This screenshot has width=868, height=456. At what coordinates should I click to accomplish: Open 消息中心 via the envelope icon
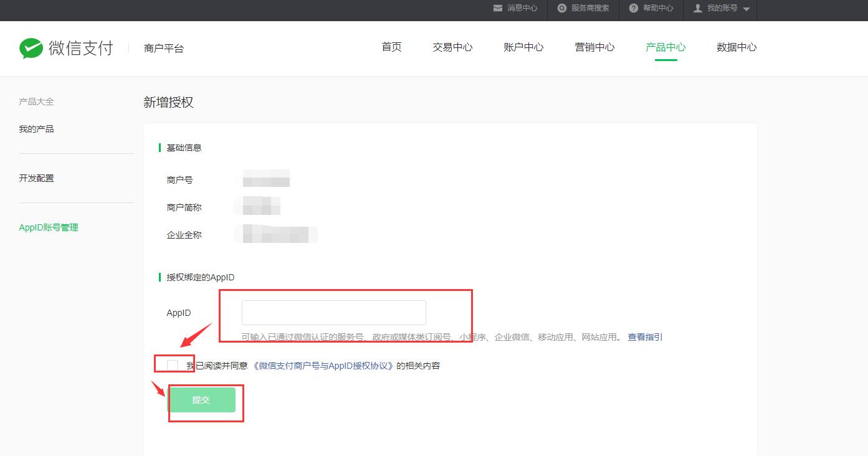point(497,8)
